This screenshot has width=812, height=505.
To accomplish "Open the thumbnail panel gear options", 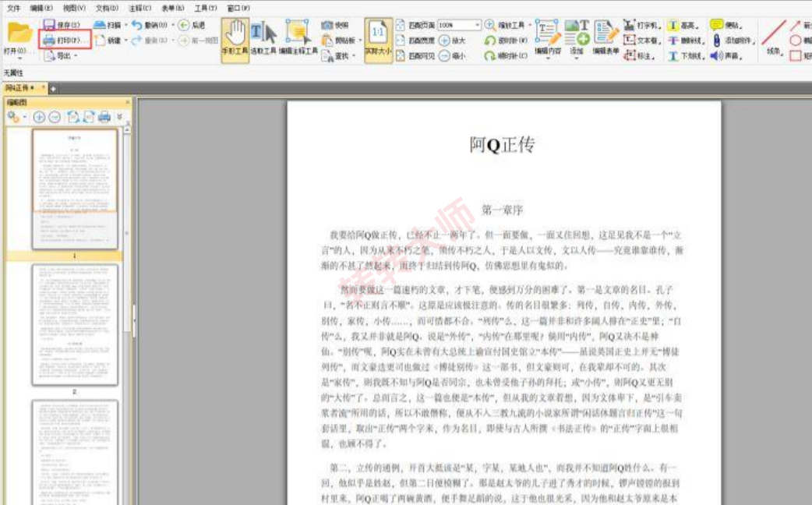I will [x=13, y=117].
